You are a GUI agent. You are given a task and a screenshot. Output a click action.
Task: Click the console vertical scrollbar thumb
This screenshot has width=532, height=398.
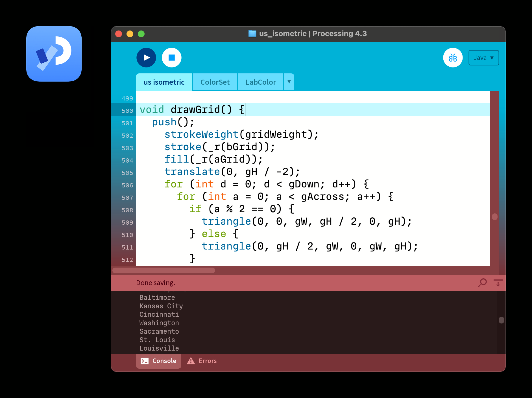tap(501, 320)
